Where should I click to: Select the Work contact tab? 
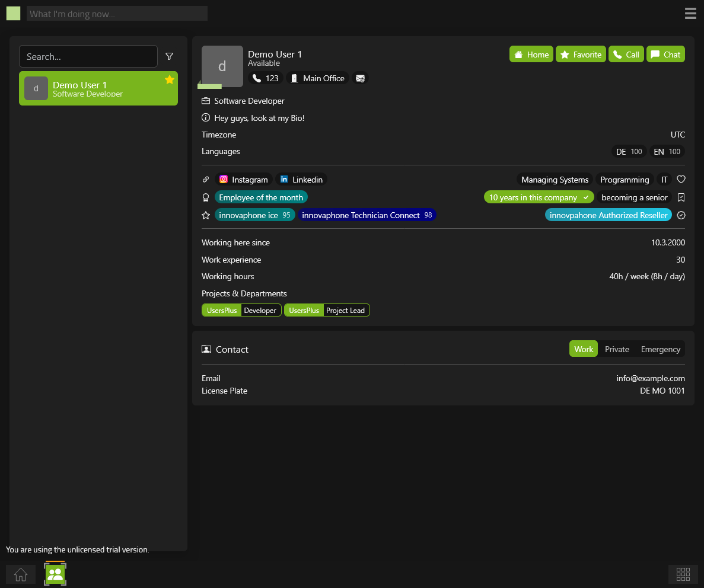point(584,349)
